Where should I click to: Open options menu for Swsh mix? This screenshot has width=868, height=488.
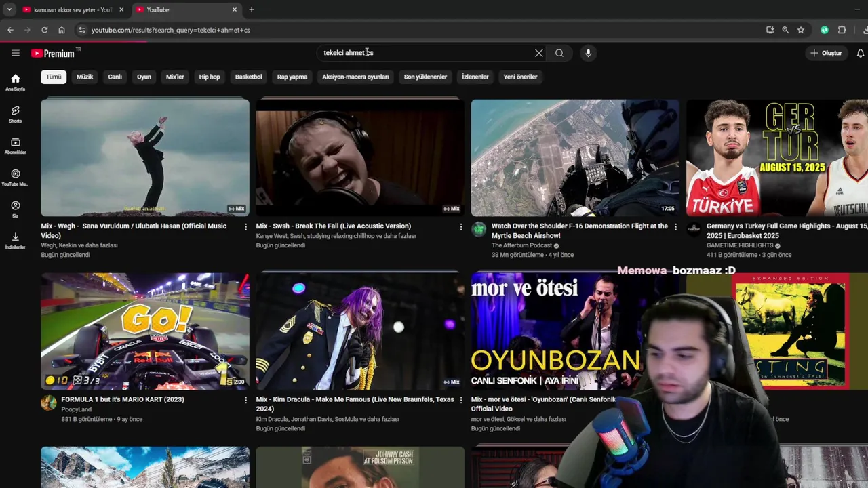(x=461, y=227)
